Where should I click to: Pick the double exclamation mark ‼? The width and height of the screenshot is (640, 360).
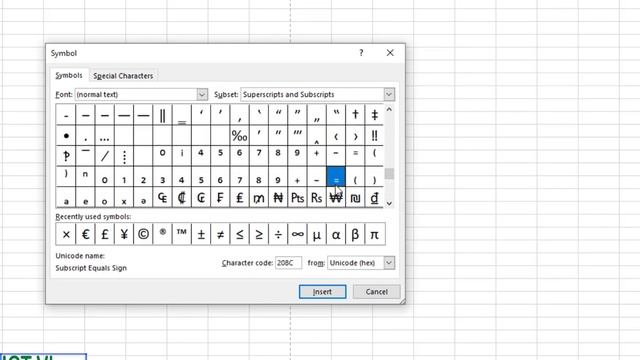point(374,136)
